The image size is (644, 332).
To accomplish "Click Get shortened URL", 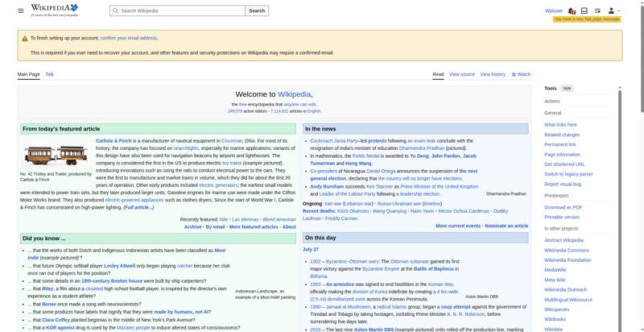I will pyautogui.click(x=564, y=164).
